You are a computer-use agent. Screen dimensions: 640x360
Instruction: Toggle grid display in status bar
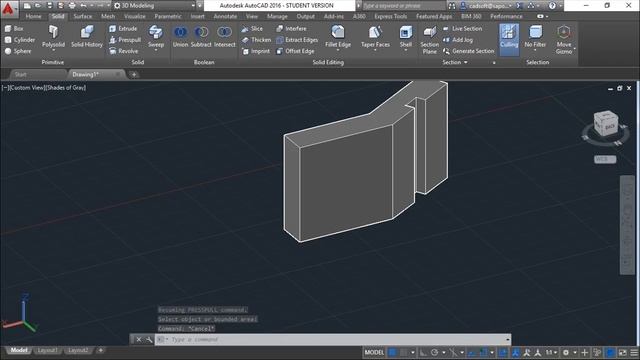point(392,352)
